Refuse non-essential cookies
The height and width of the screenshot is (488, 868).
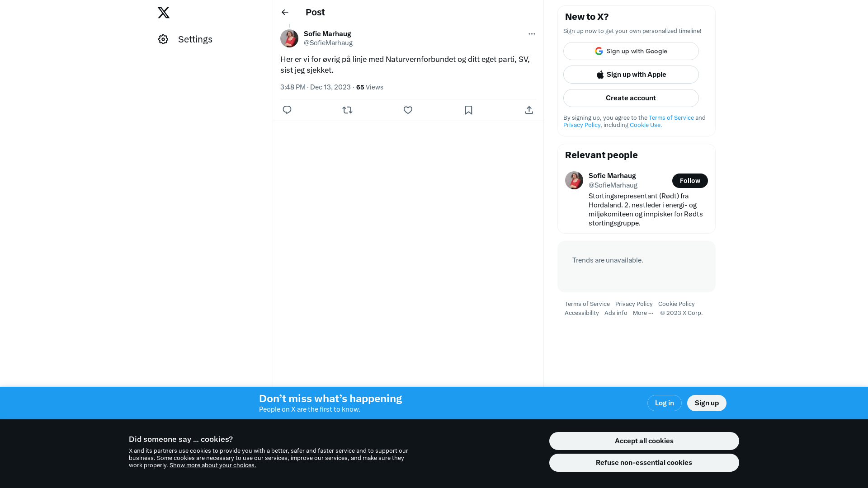(x=644, y=463)
